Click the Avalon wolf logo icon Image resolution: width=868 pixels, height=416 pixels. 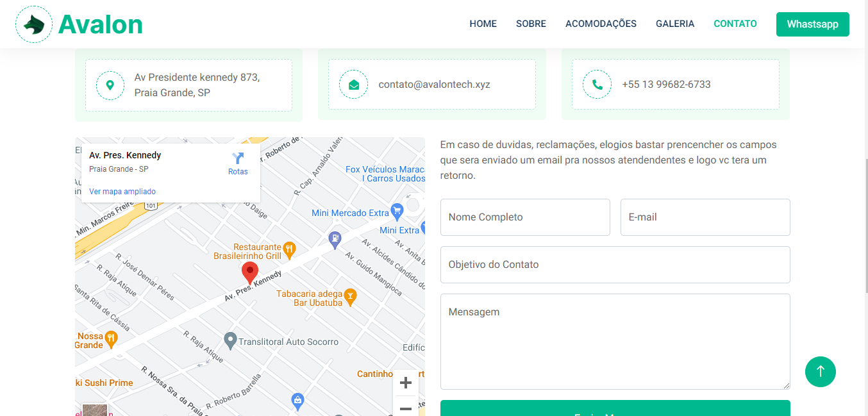pos(33,24)
